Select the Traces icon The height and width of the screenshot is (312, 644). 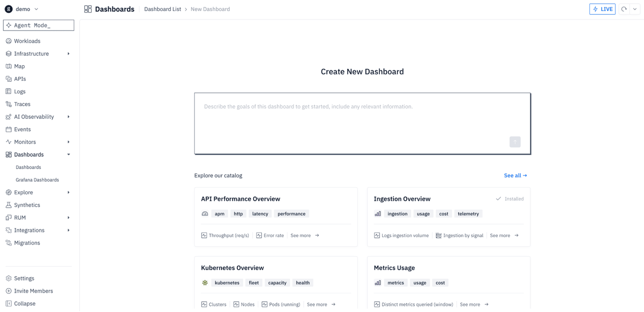[8, 104]
